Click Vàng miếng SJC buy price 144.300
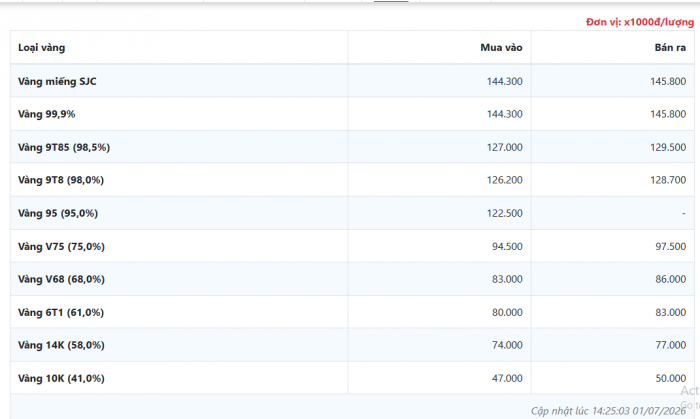Viewport: 700px width, 419px height. point(504,82)
